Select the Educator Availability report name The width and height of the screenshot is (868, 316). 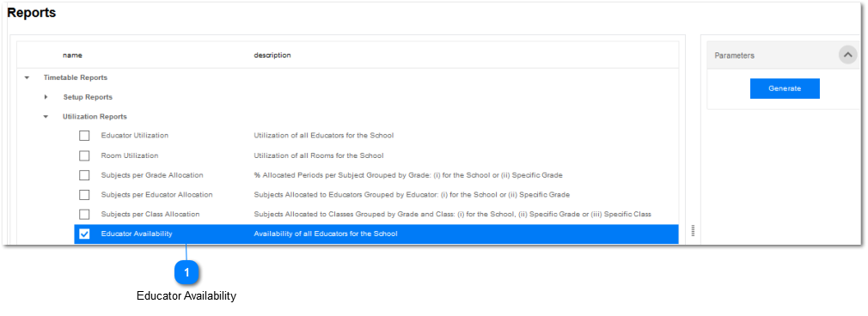pyautogui.click(x=137, y=234)
